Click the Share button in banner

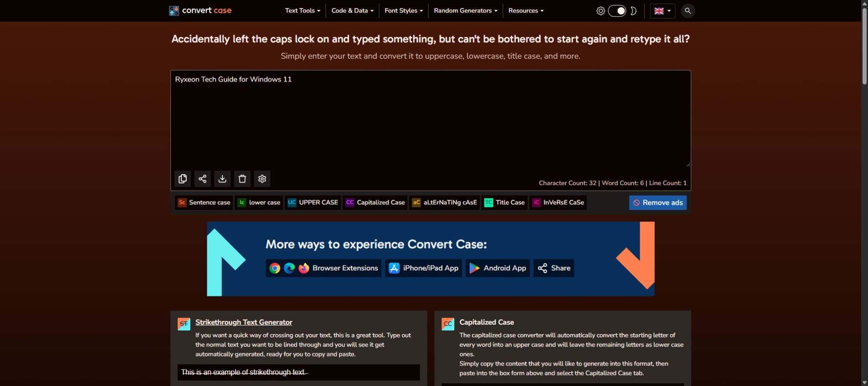click(x=554, y=268)
